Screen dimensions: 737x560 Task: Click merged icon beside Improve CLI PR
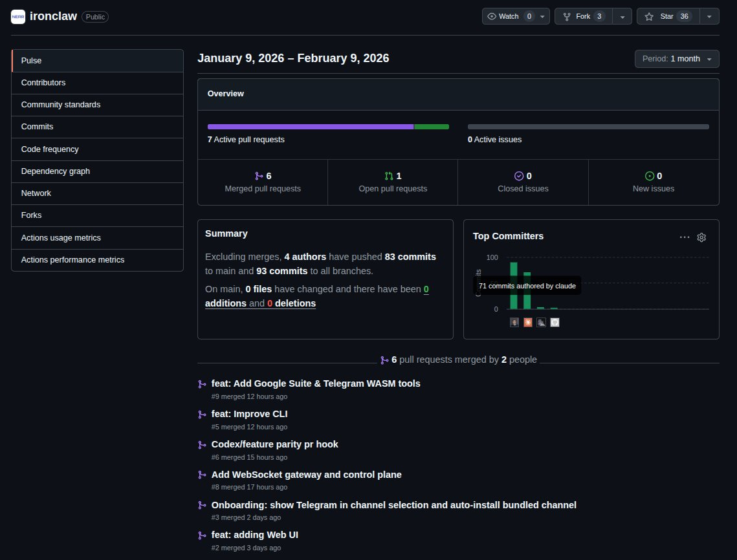click(x=202, y=415)
